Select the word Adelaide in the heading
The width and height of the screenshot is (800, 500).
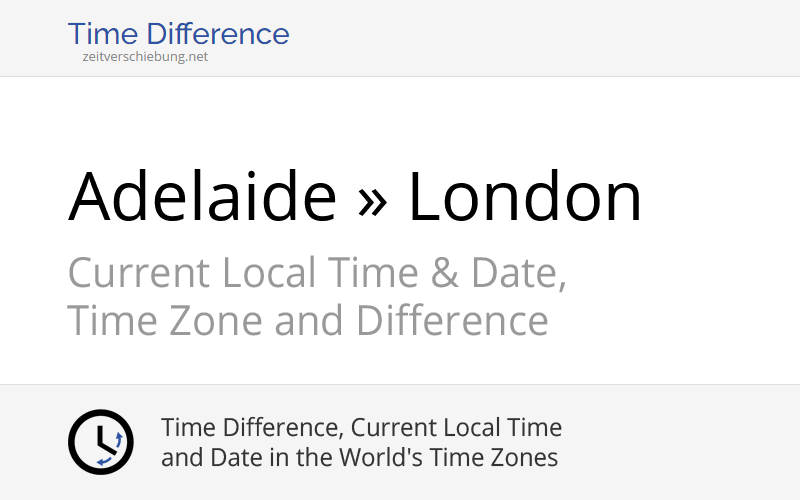tap(202, 196)
